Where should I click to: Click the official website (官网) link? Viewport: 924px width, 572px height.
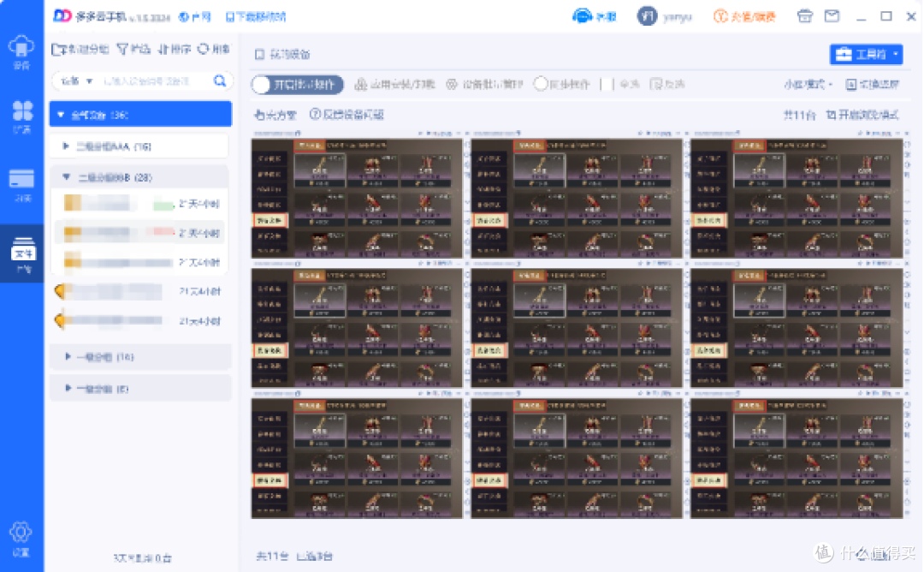point(195,17)
